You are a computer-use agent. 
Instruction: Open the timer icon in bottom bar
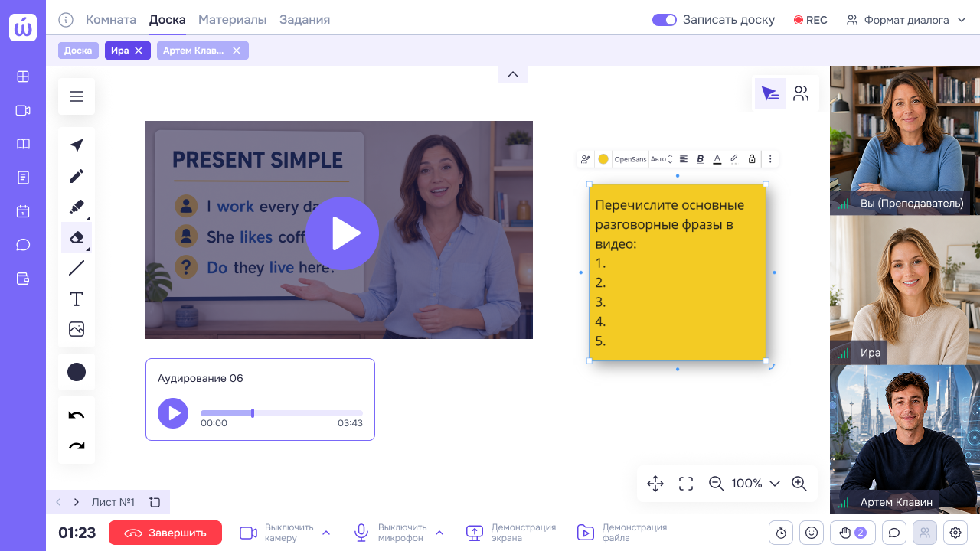point(781,533)
